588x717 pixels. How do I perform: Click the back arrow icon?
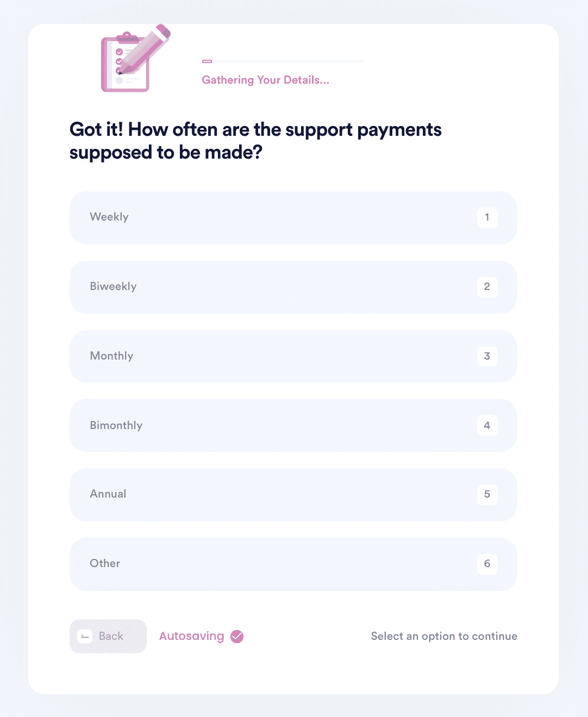pyautogui.click(x=85, y=637)
